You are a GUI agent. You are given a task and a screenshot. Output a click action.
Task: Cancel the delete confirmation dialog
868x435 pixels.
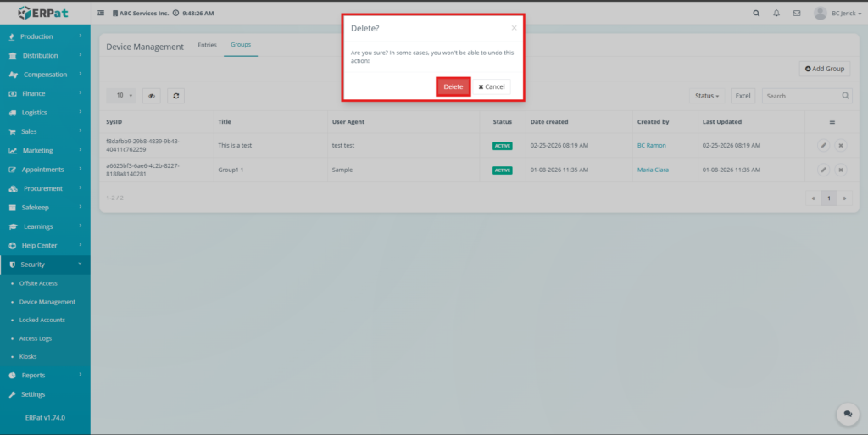pos(491,86)
